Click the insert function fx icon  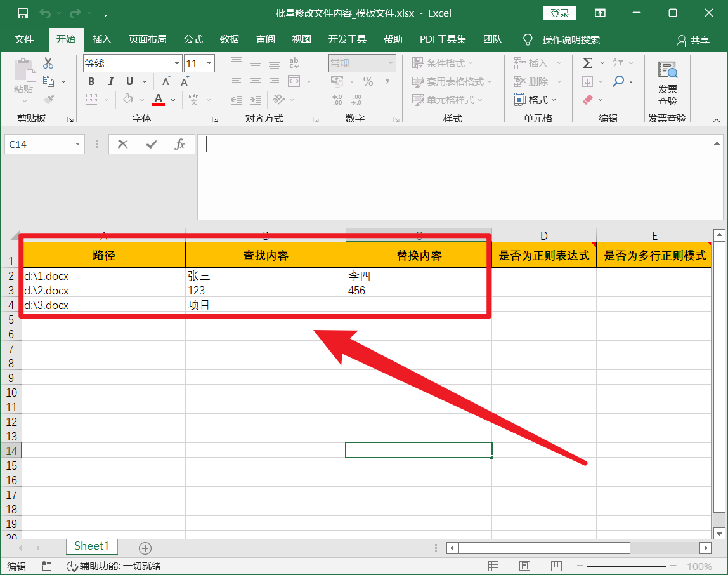[x=179, y=144]
